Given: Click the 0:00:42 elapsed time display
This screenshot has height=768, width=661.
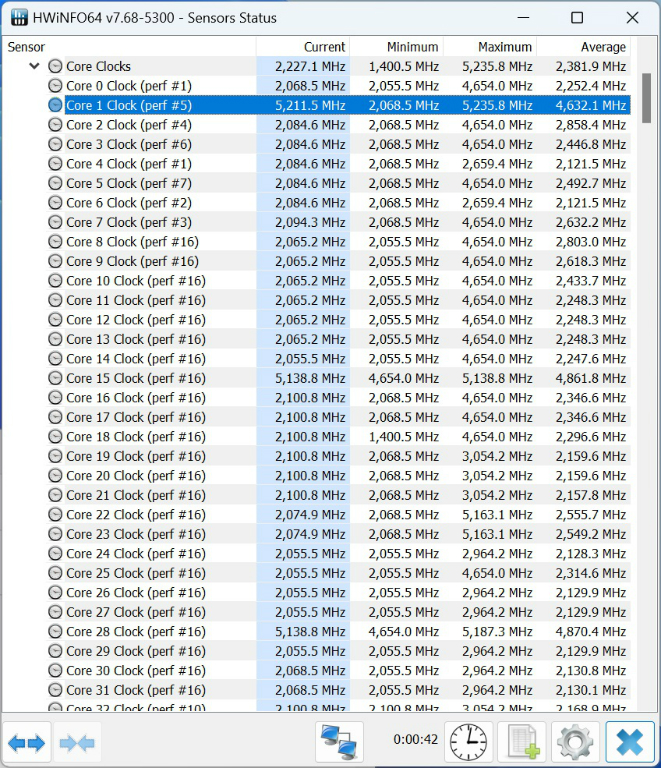Looking at the screenshot, I should [x=415, y=739].
